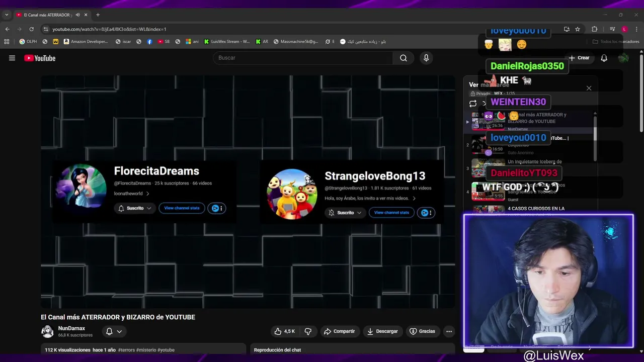This screenshot has height=362, width=644.
Task: Open the account avatar menu
Action: [623, 58]
